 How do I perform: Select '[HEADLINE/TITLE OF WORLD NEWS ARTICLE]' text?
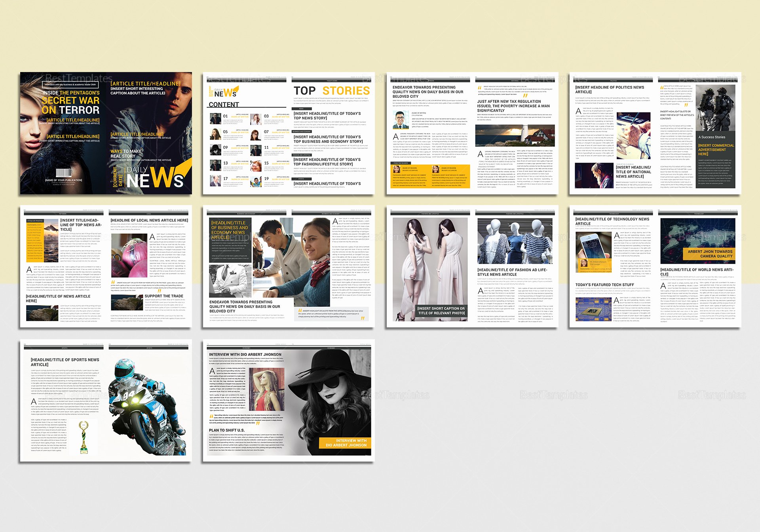click(697, 272)
